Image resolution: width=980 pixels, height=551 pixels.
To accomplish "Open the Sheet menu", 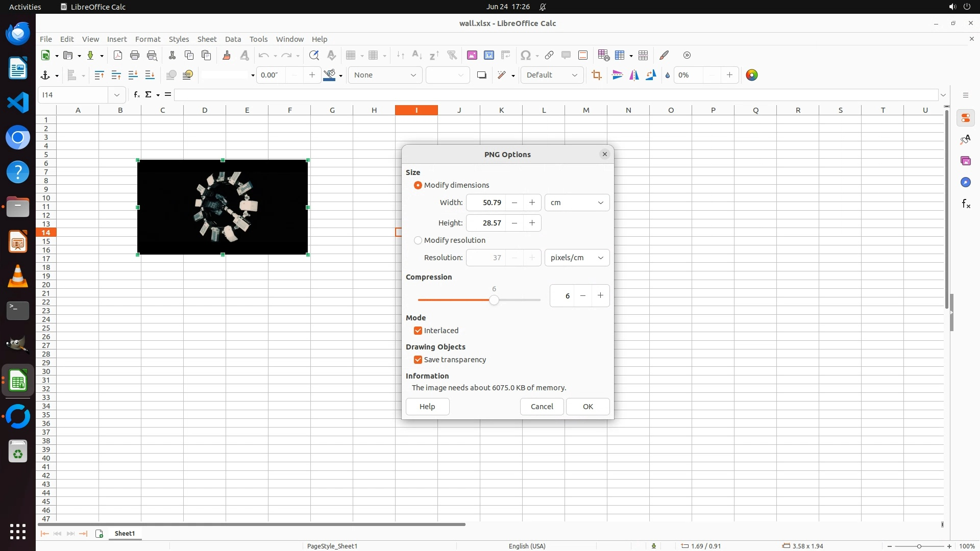I will point(207,39).
